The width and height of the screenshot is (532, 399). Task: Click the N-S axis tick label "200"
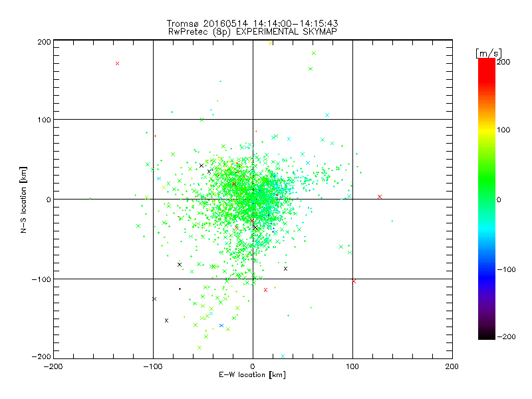pyautogui.click(x=44, y=42)
